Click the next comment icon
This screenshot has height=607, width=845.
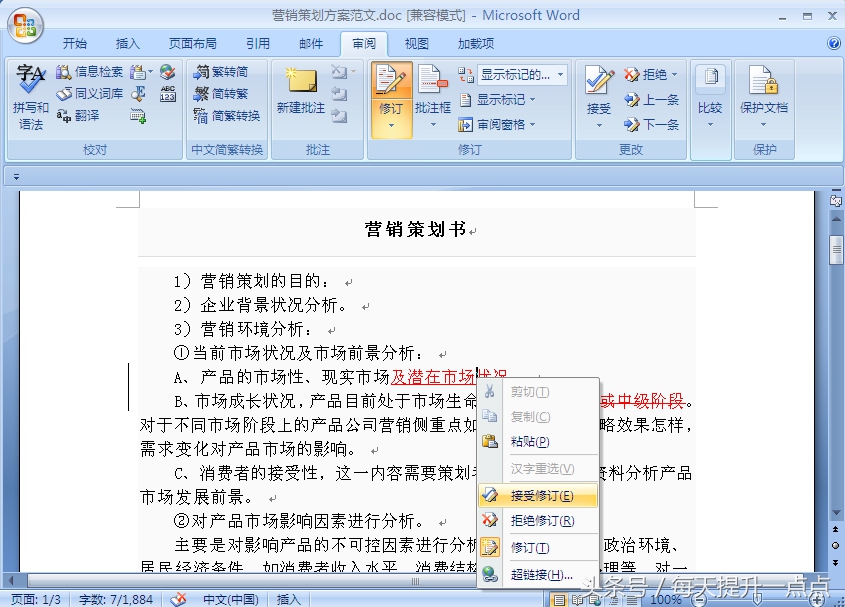point(339,116)
